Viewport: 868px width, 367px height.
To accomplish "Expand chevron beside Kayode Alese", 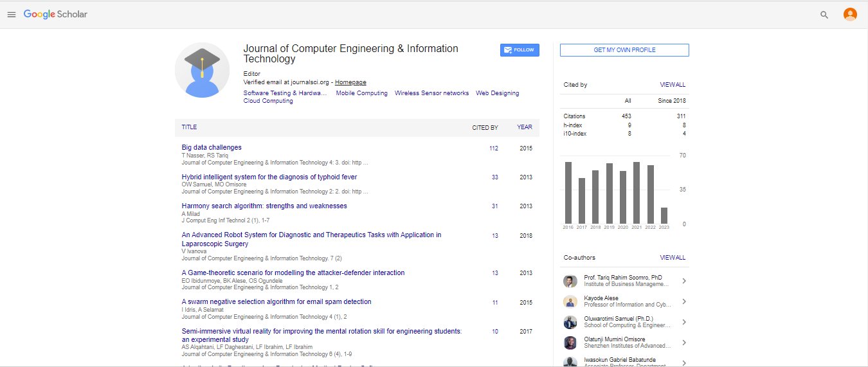I will pyautogui.click(x=683, y=301).
